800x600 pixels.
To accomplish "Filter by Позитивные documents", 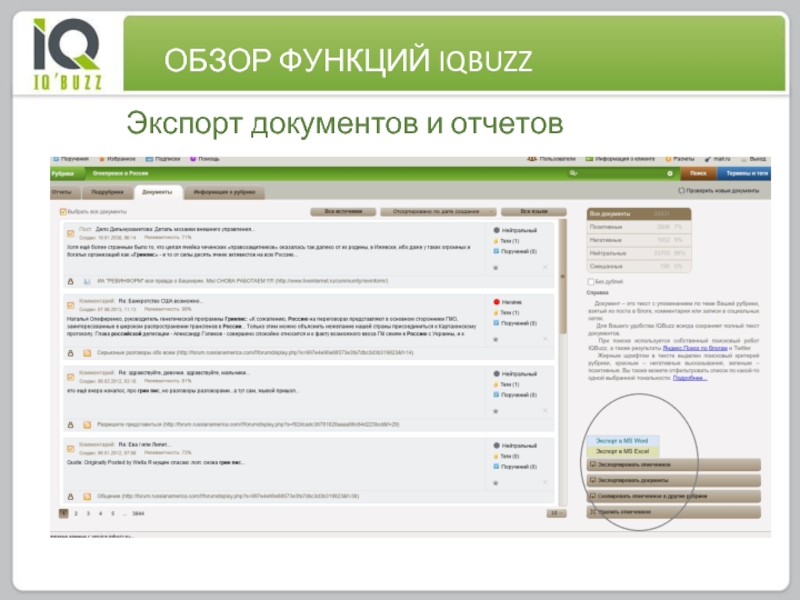I will (x=639, y=227).
